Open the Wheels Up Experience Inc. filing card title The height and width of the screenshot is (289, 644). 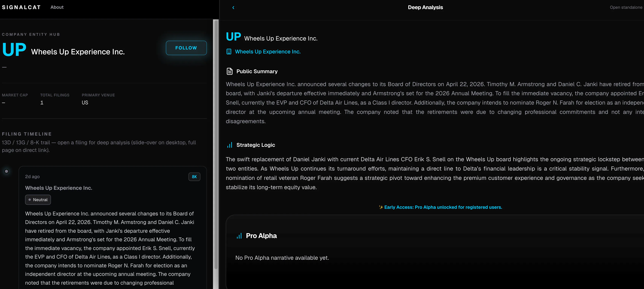[59, 188]
